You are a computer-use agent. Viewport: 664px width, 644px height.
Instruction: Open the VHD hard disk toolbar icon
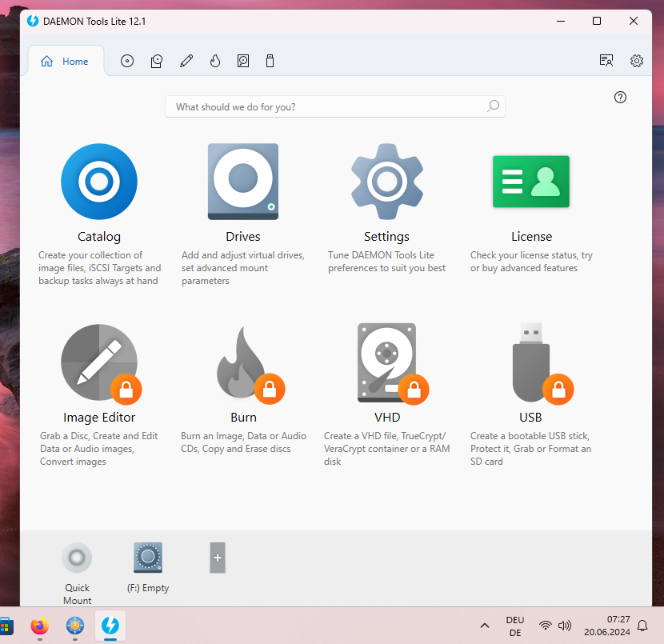243,61
